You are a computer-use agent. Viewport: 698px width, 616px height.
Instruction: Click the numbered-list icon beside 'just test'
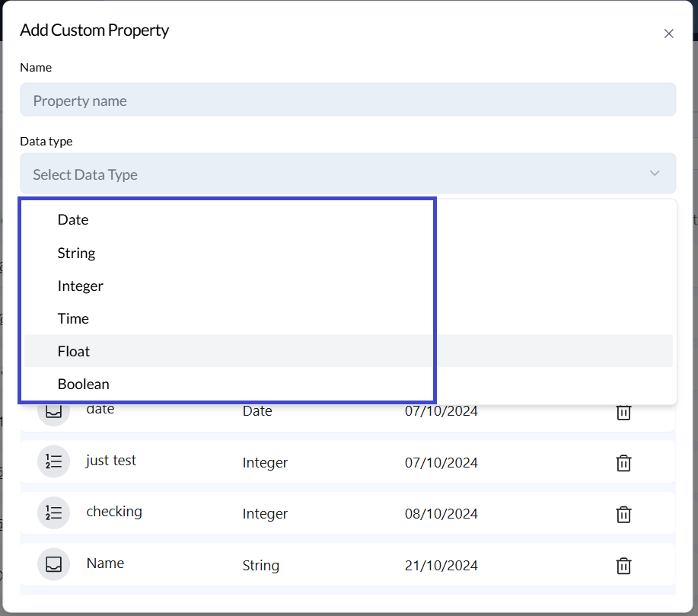(x=53, y=461)
